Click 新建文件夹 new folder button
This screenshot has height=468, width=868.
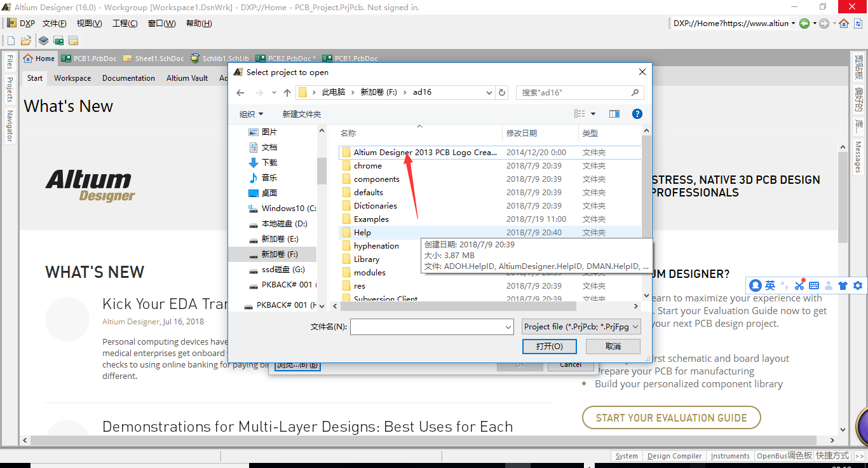point(302,114)
